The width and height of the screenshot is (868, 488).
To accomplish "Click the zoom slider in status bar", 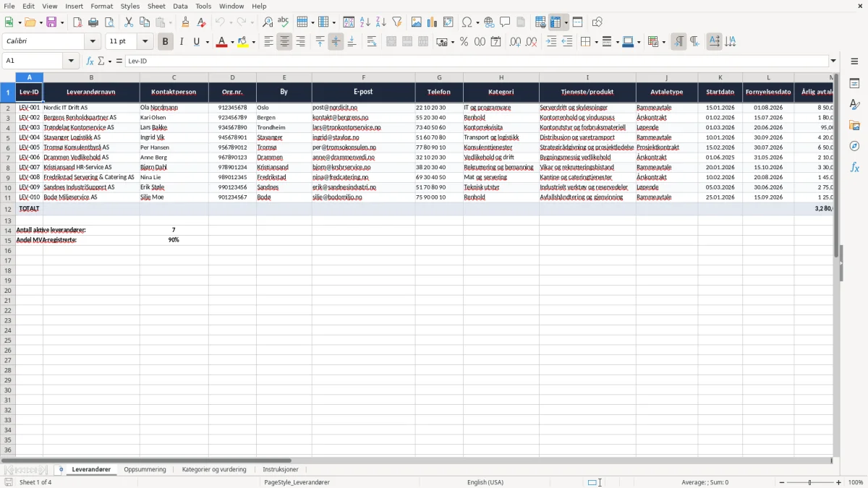I will (x=809, y=482).
